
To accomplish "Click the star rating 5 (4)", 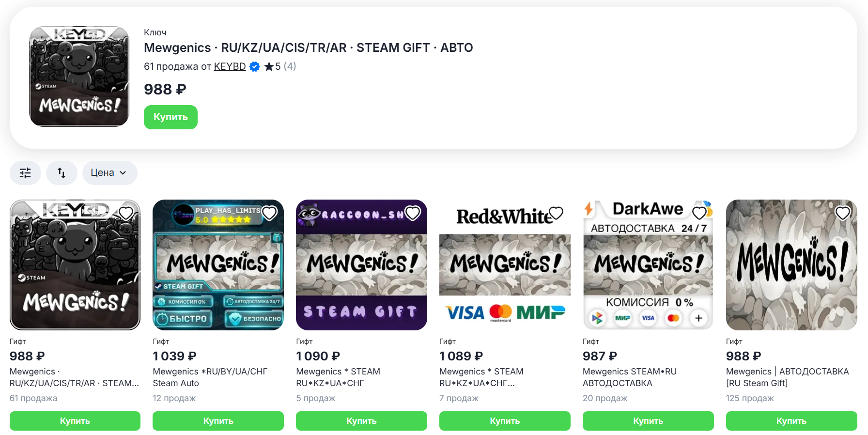I will 280,66.
